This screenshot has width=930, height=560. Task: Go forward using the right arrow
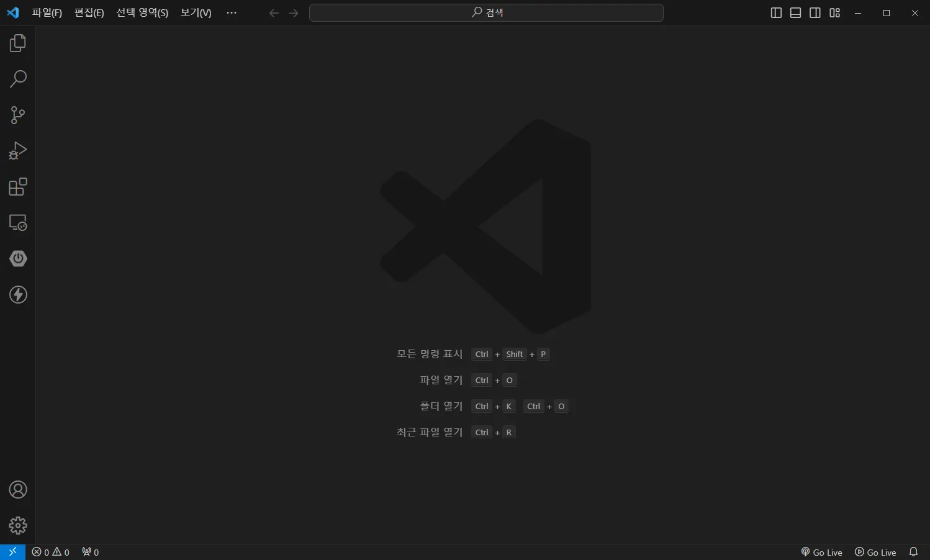[x=294, y=13]
